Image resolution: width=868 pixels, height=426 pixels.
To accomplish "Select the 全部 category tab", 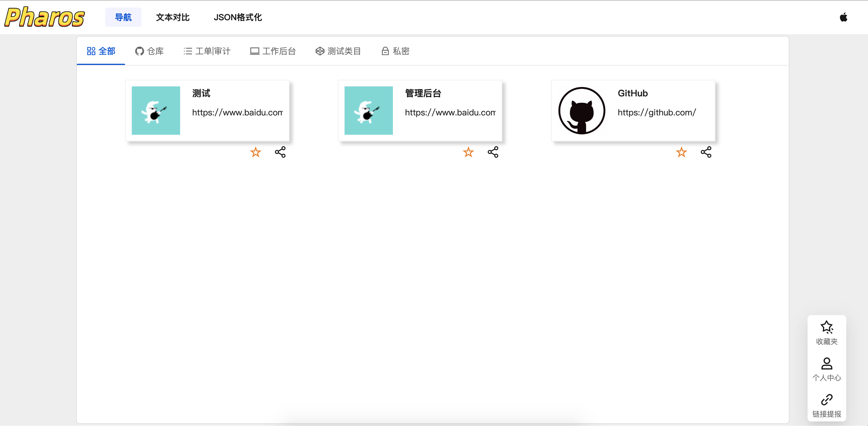I will click(x=101, y=51).
